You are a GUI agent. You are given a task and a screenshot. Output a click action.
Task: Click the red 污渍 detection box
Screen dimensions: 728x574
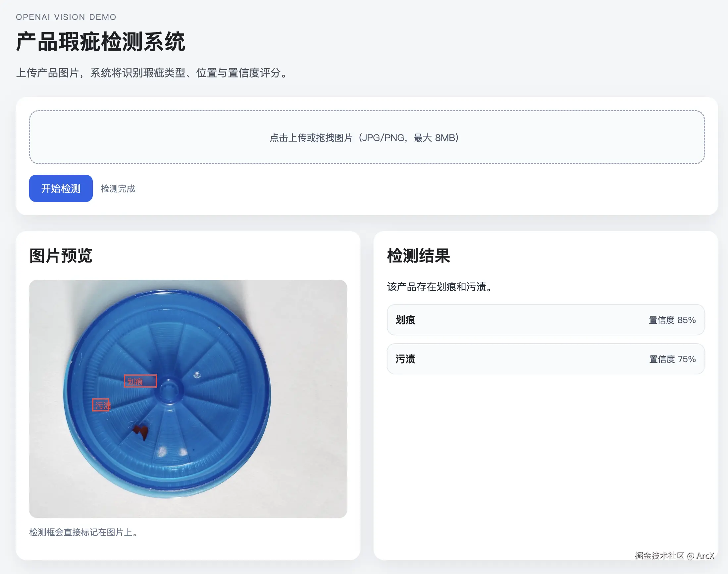point(101,405)
